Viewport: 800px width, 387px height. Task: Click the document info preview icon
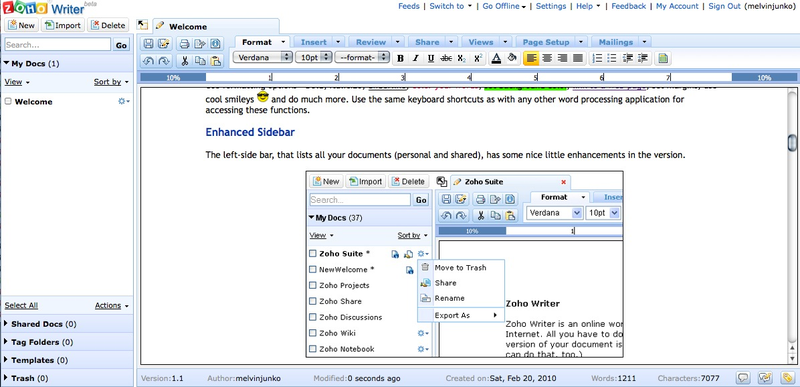tap(215, 43)
